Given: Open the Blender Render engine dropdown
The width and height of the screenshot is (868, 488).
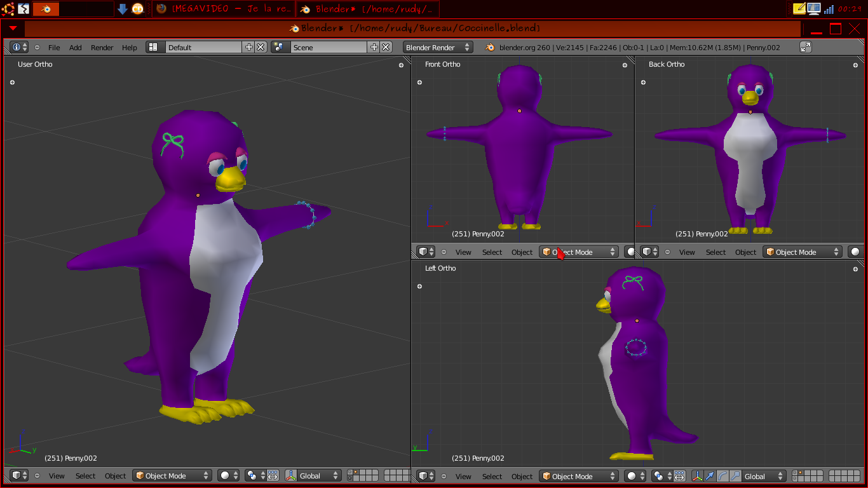Looking at the screenshot, I should coord(438,47).
